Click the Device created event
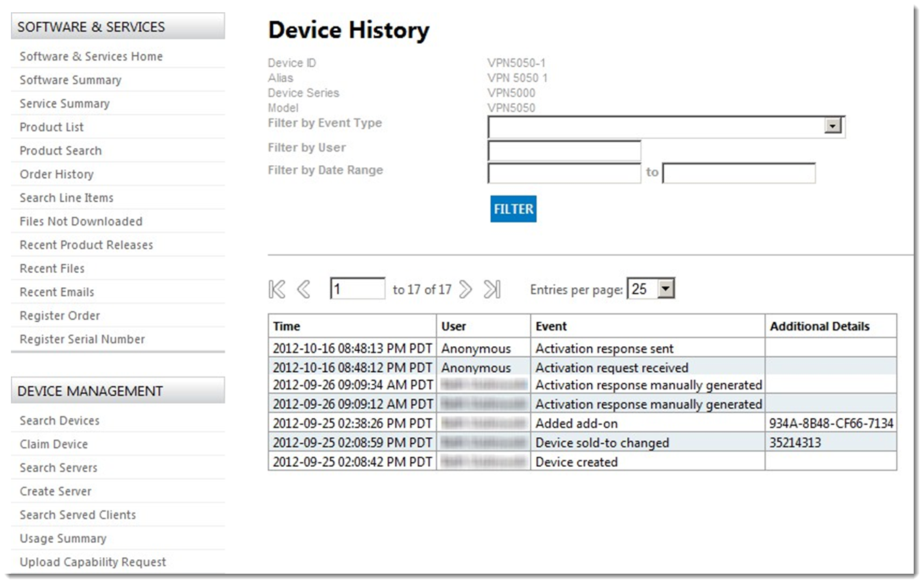 point(576,462)
